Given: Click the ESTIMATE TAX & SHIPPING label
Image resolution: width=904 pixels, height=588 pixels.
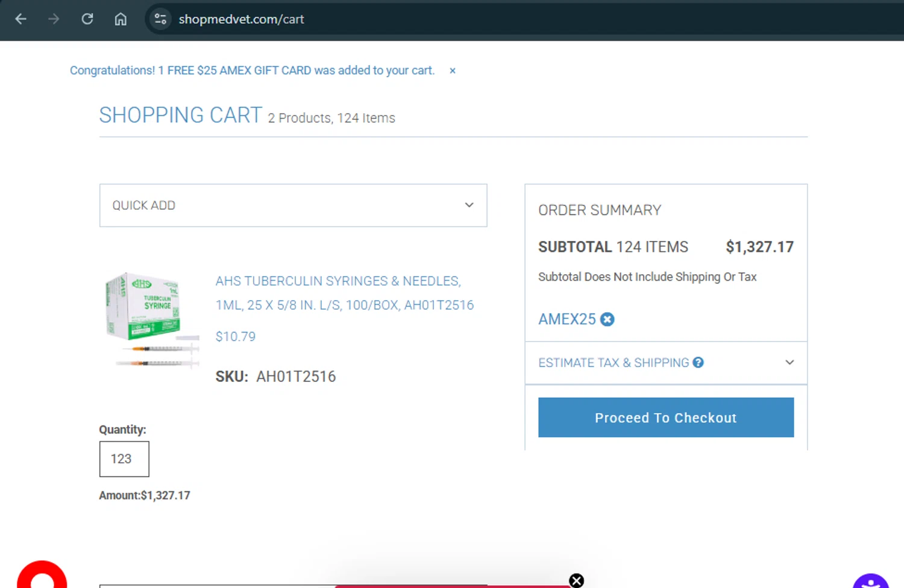Looking at the screenshot, I should tap(614, 363).
